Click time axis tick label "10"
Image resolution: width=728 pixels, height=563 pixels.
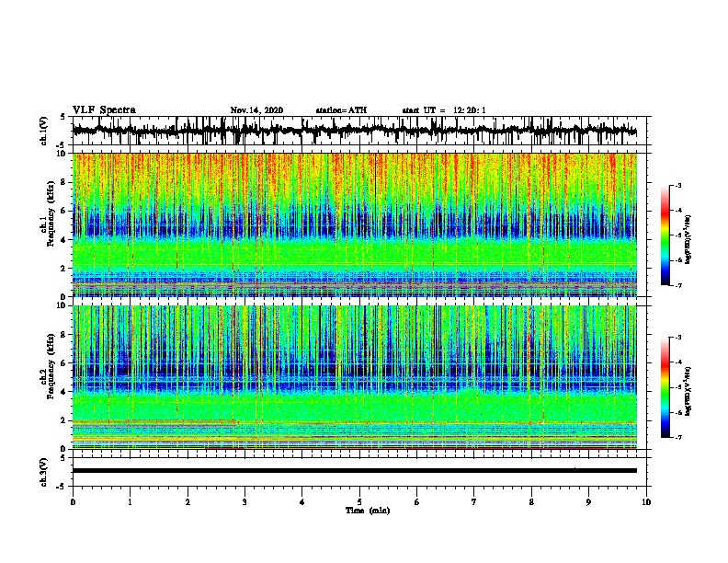pyautogui.click(x=646, y=502)
